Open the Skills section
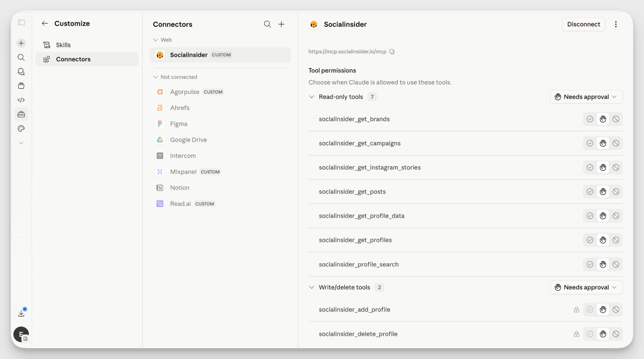 [x=87, y=45]
